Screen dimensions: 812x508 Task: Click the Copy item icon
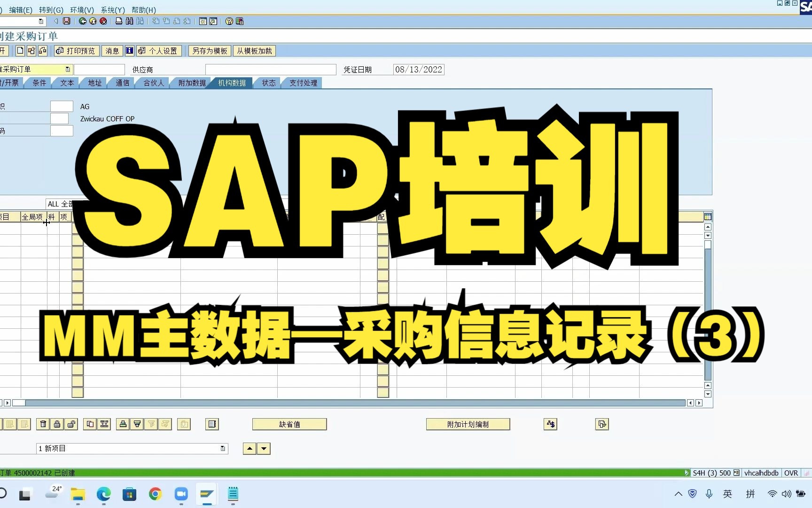pos(90,424)
